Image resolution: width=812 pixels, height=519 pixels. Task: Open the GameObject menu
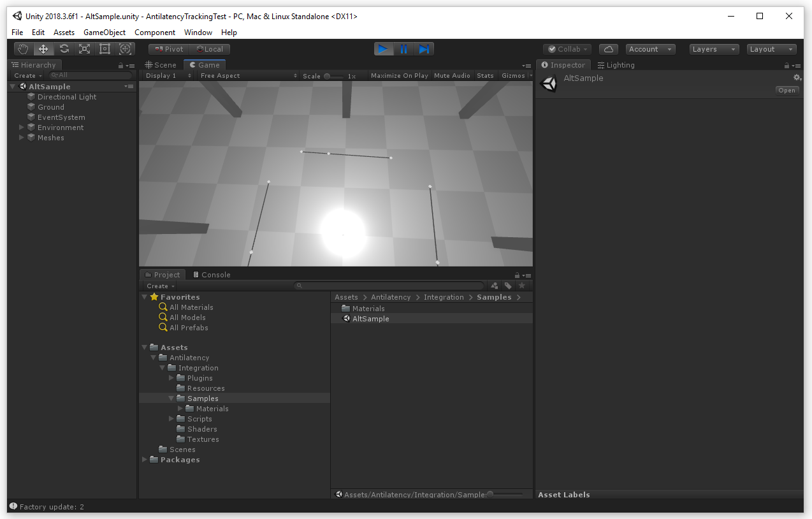[105, 33]
